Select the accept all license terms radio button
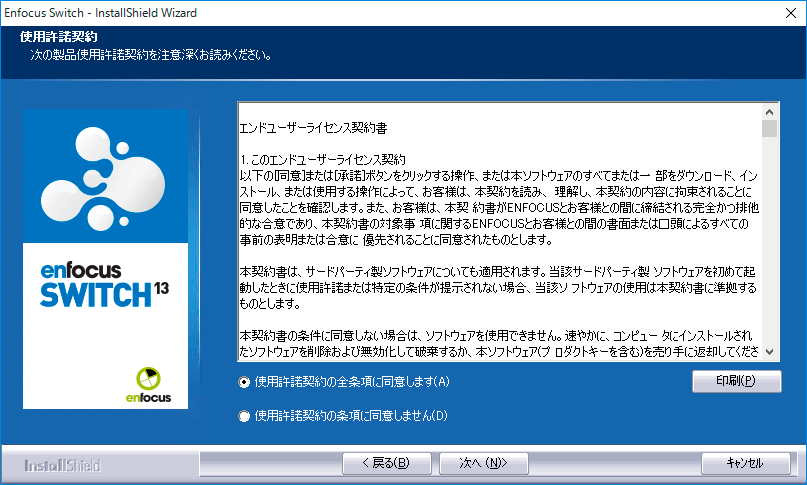The width and height of the screenshot is (807, 485). (x=244, y=382)
